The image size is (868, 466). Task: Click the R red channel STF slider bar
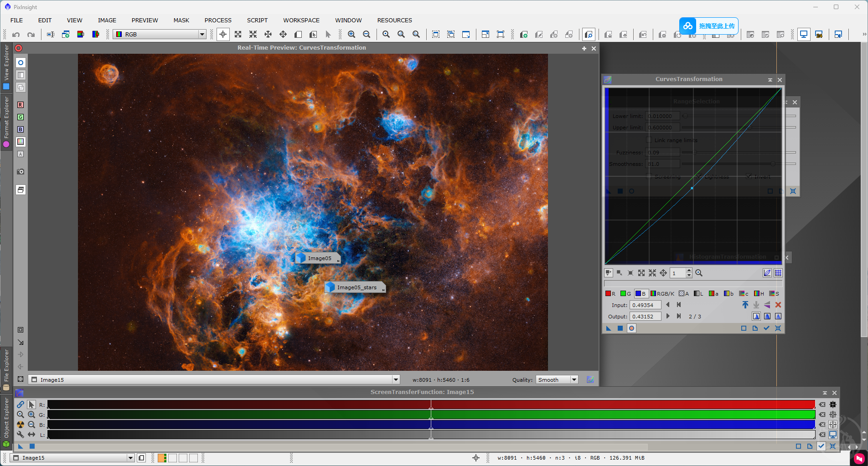[431, 405]
